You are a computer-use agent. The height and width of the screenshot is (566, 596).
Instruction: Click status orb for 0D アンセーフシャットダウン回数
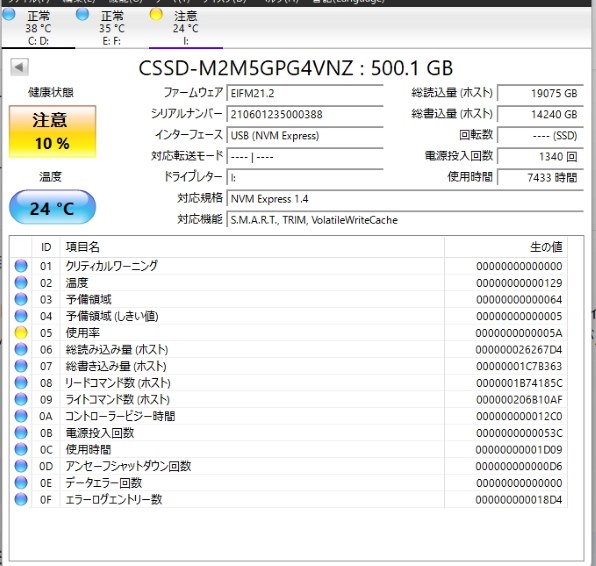21,466
